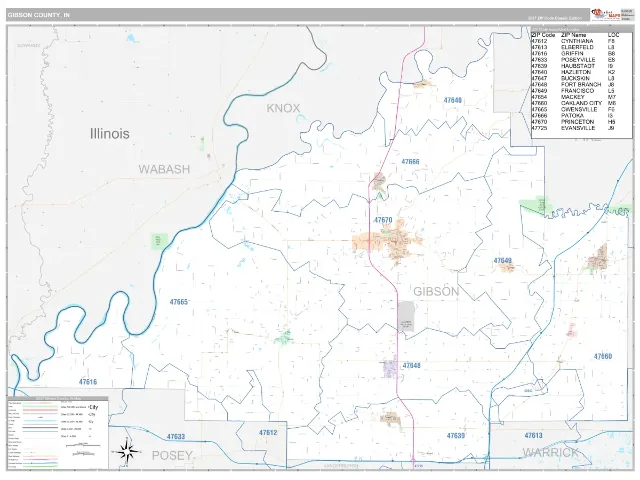This screenshot has height=480, width=640.
Task: Click the blue 47633 label on the map
Action: pyautogui.click(x=176, y=437)
